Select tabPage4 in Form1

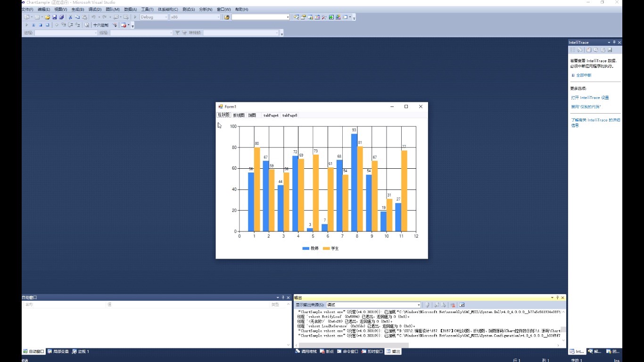coord(271,115)
